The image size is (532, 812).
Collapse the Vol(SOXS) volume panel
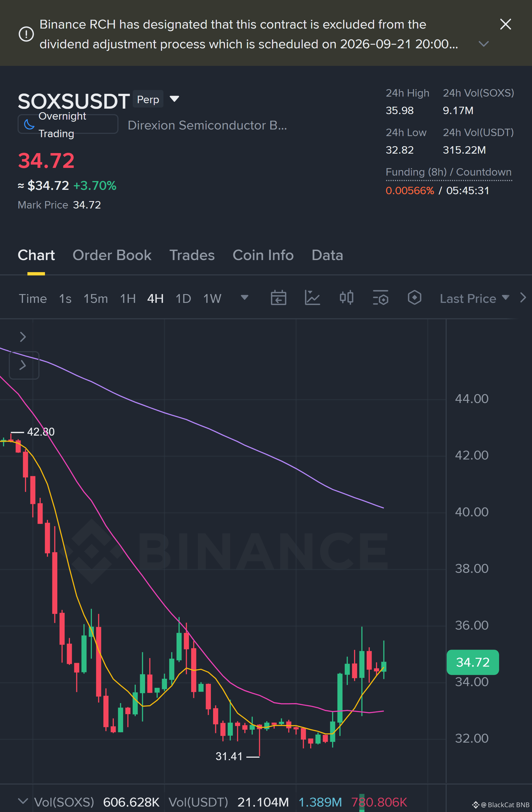click(x=23, y=801)
